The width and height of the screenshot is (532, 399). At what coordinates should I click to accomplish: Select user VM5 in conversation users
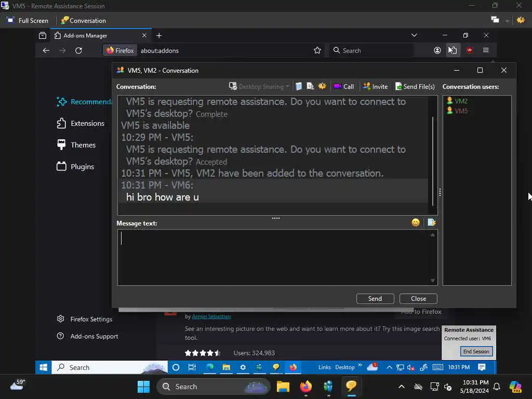pyautogui.click(x=457, y=111)
